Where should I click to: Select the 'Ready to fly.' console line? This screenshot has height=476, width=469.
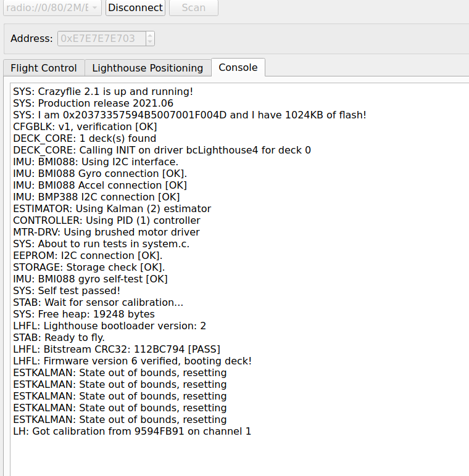tap(59, 337)
